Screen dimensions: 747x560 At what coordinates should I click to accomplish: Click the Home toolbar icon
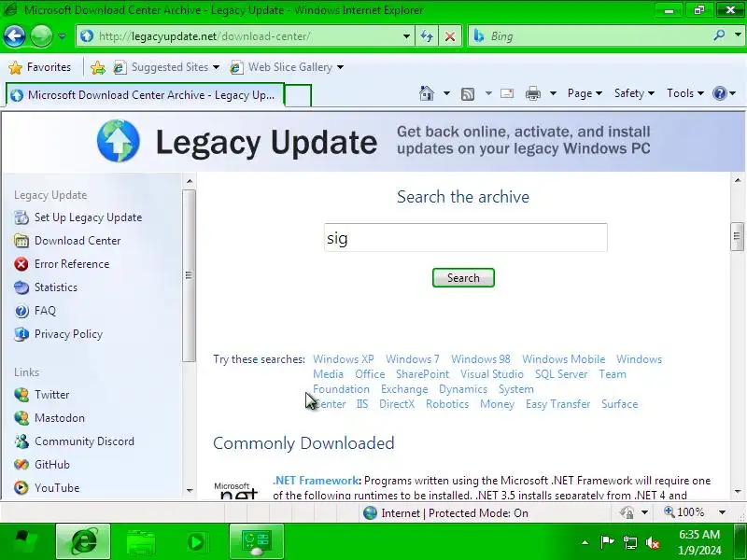427,93
